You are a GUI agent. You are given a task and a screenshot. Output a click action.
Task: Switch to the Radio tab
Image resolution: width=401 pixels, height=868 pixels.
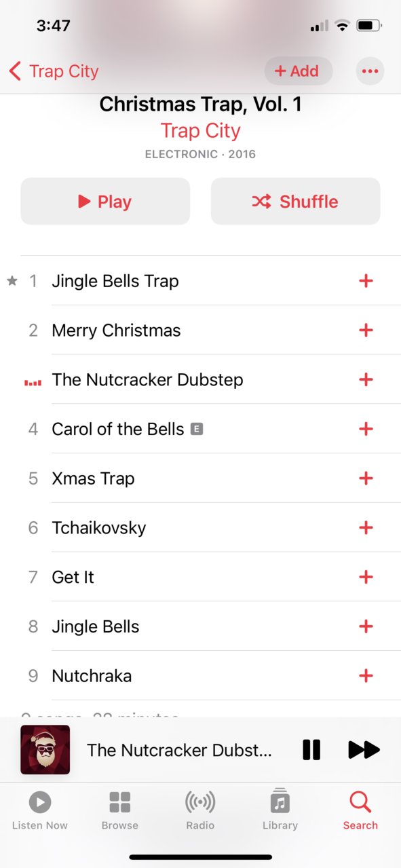[200, 810]
